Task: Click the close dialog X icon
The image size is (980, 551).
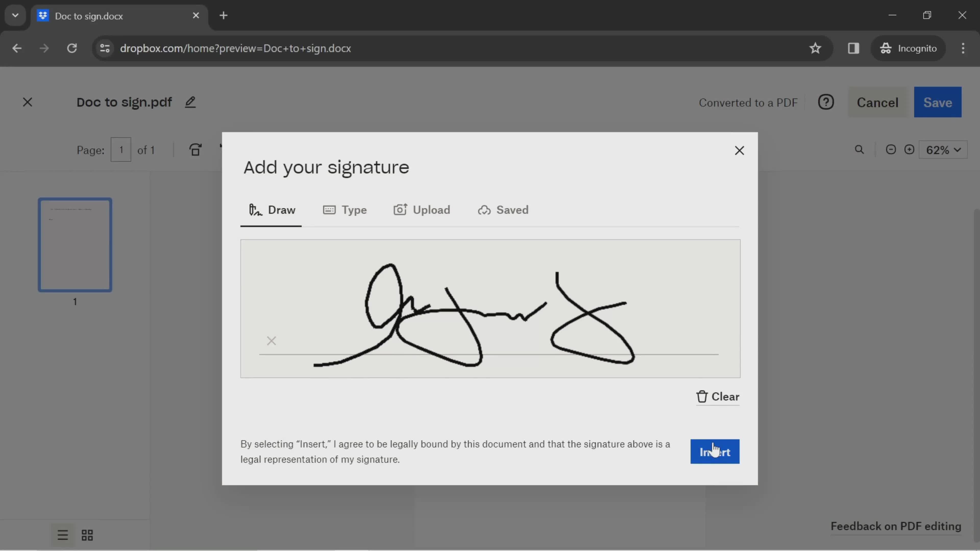Action: (x=739, y=150)
